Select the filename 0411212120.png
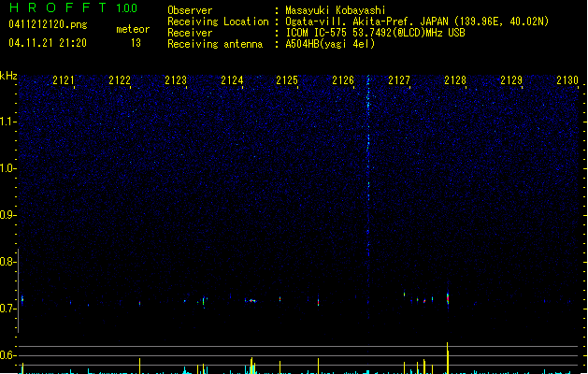This screenshot has width=588, height=374. coord(48,24)
